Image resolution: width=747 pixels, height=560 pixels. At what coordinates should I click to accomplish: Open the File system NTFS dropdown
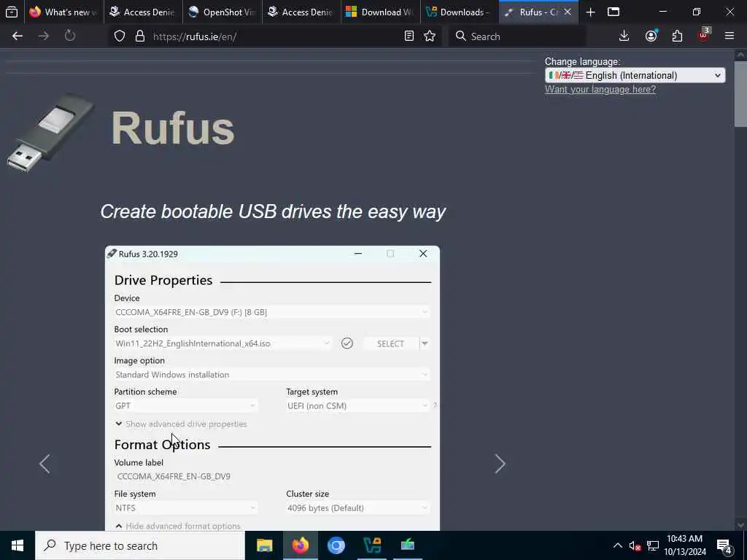tap(186, 508)
